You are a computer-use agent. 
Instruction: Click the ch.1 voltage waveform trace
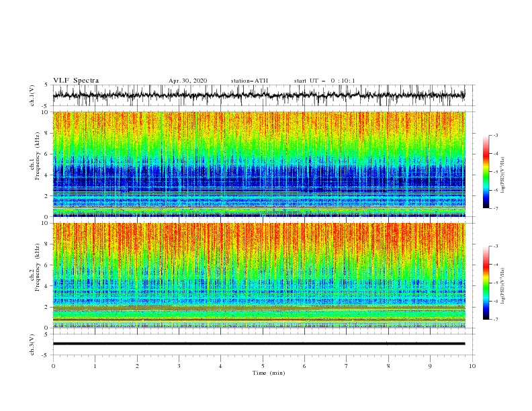tap(259, 95)
